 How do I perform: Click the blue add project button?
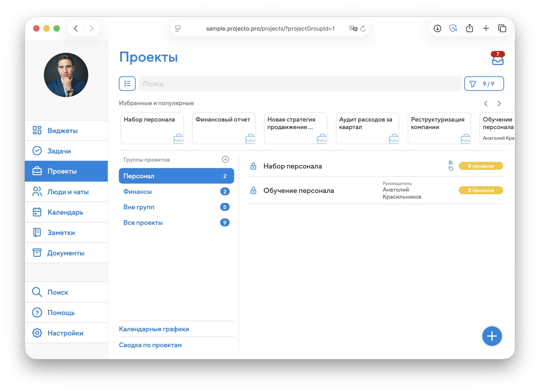click(492, 336)
